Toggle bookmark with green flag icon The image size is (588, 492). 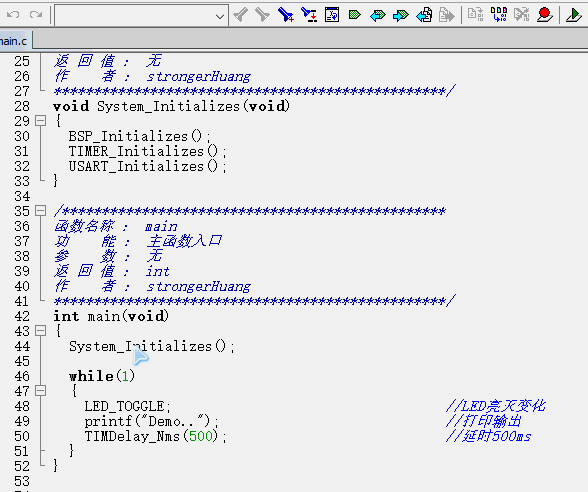coord(355,15)
